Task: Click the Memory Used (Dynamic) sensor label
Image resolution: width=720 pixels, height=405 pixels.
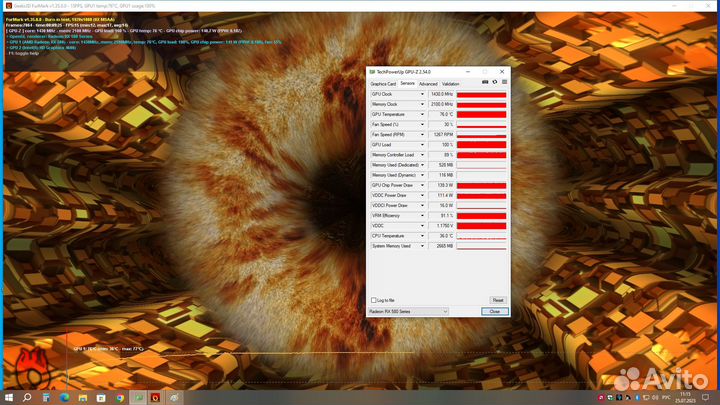Action: click(394, 175)
